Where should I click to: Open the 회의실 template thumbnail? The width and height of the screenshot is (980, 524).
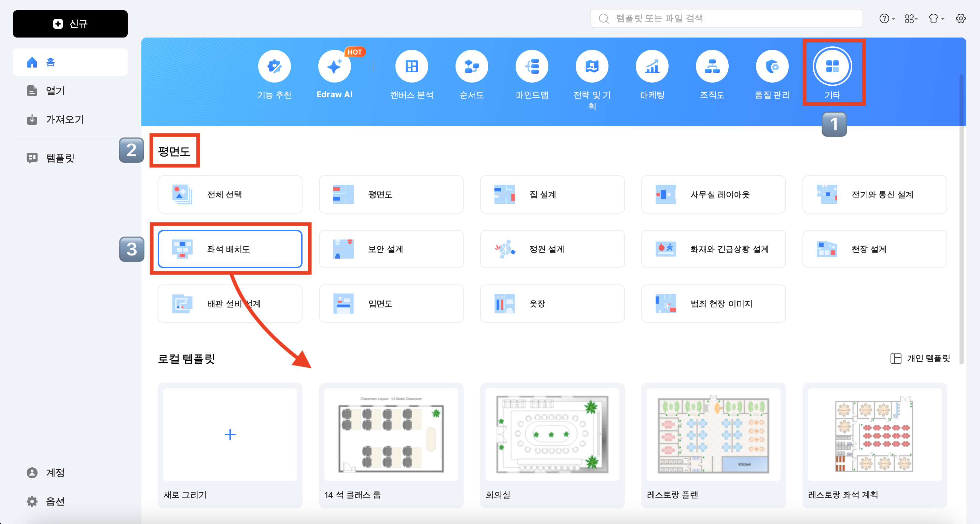pos(552,435)
